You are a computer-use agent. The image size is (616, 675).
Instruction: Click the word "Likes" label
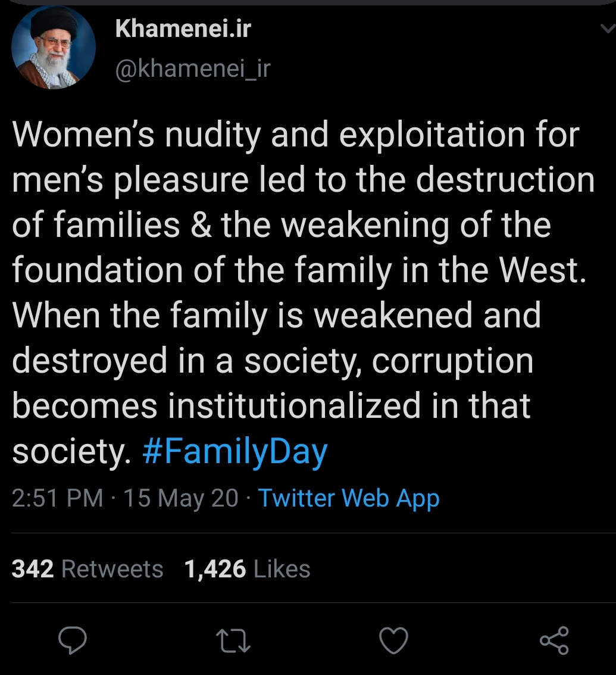(x=282, y=569)
